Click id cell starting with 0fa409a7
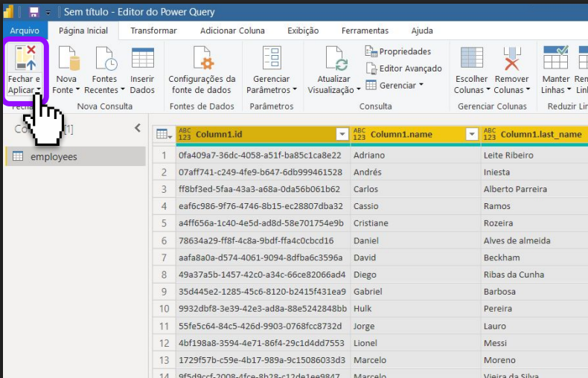 [263, 155]
